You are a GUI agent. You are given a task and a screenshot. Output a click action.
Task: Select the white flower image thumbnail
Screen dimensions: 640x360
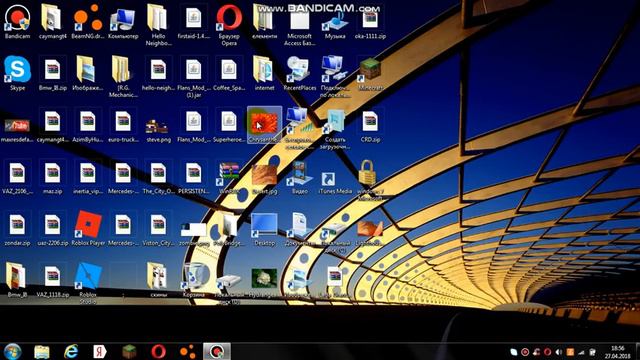(x=264, y=278)
